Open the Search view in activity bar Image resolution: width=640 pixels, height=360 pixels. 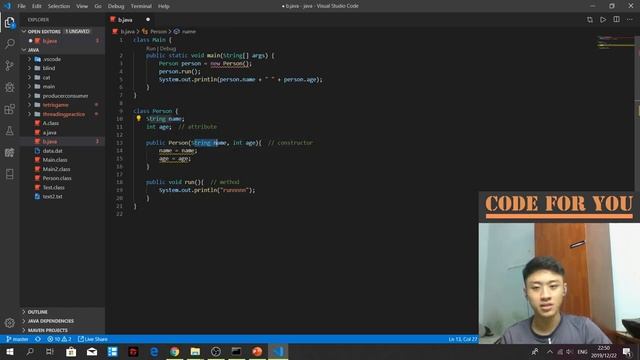pos(9,44)
